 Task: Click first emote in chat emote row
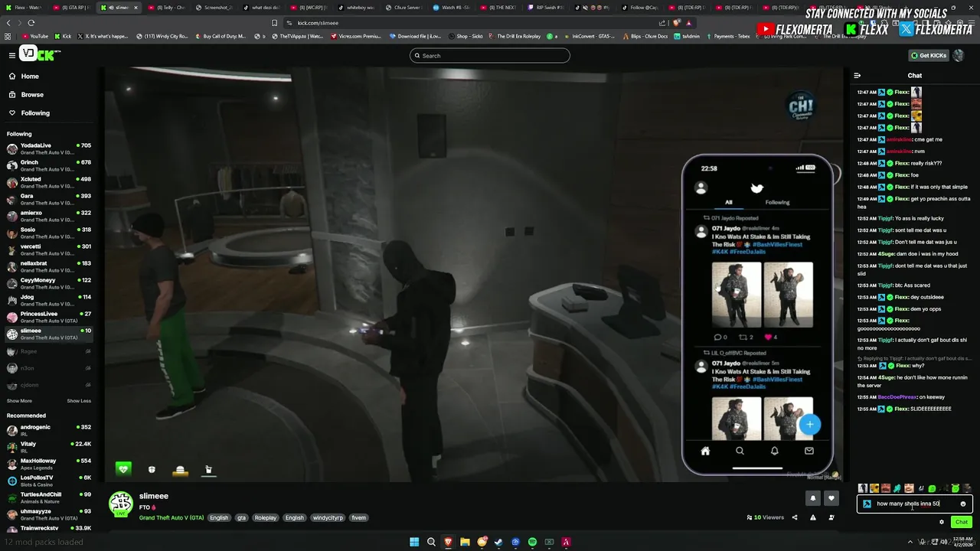863,488
